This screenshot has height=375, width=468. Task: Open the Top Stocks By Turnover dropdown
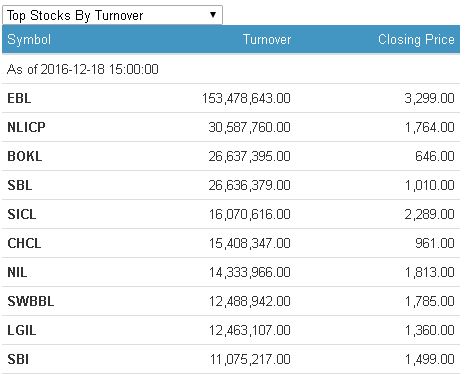pyautogui.click(x=112, y=15)
